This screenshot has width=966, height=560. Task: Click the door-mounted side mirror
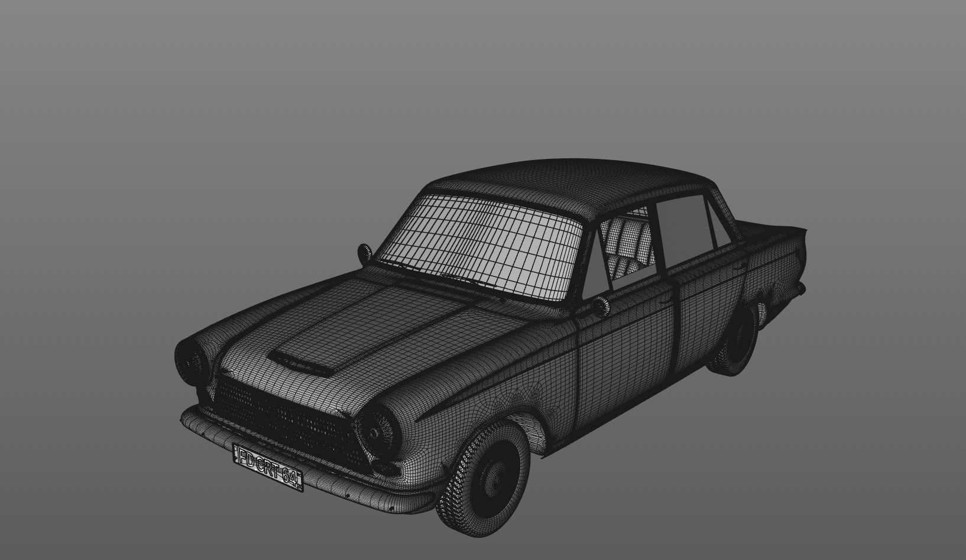click(x=602, y=307)
